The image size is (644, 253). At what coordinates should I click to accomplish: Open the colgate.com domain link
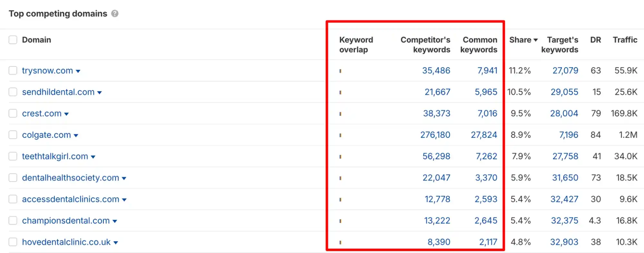tap(46, 135)
